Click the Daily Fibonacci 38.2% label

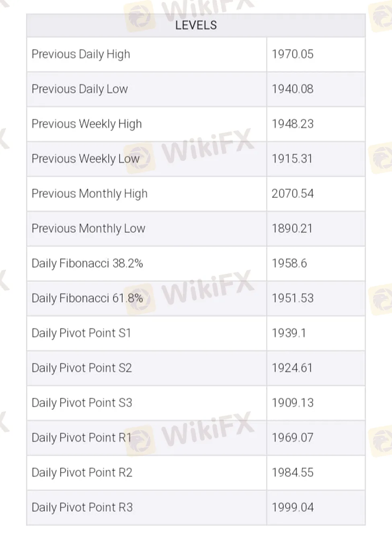(87, 263)
